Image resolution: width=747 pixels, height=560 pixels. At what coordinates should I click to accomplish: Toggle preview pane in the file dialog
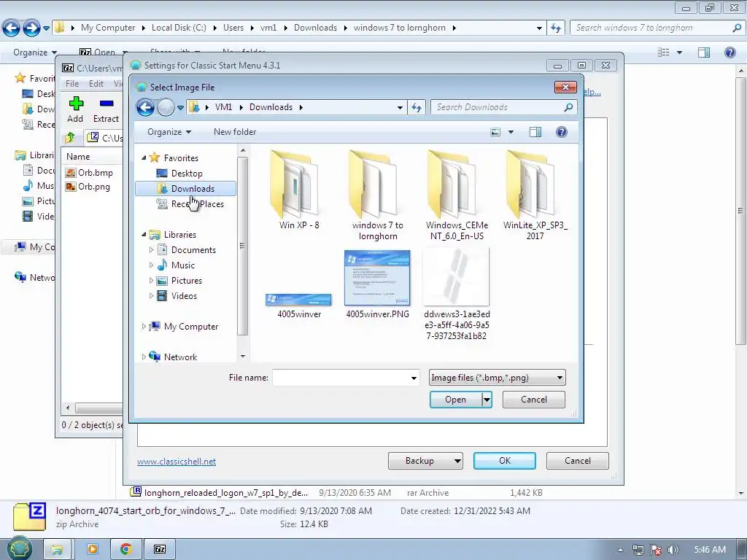click(x=535, y=132)
